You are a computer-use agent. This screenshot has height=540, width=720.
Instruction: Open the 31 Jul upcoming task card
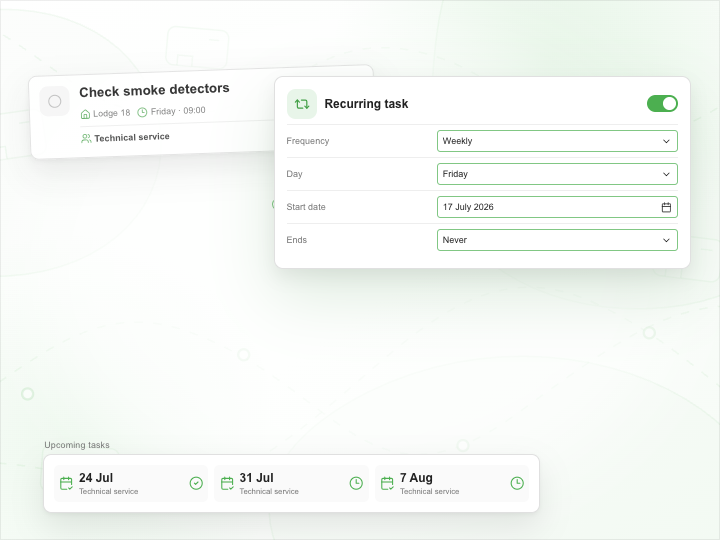point(292,484)
